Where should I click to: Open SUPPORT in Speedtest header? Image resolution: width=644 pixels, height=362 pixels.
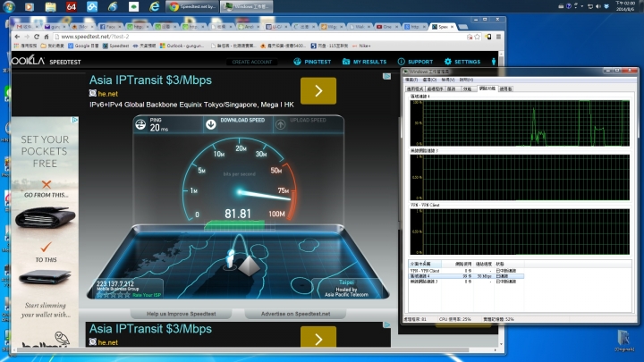tap(415, 62)
